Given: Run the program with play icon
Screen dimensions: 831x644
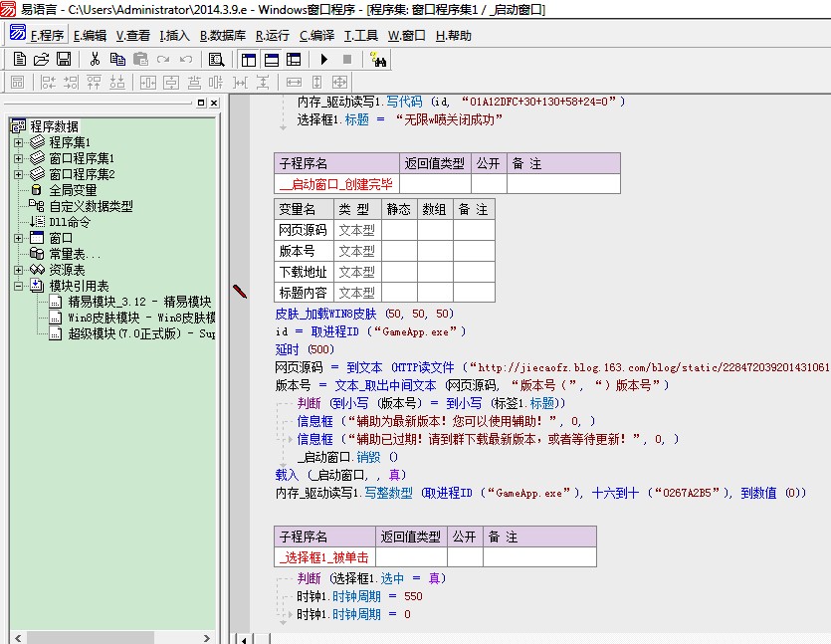Looking at the screenshot, I should 324,60.
